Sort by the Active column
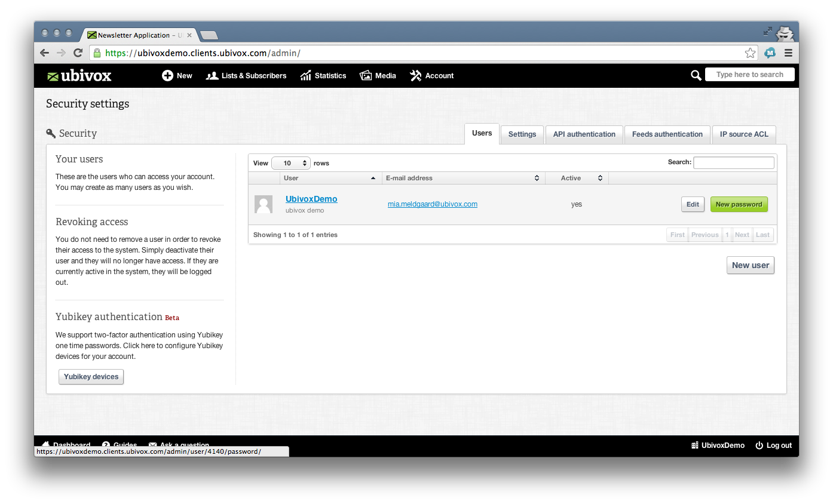 coord(577,178)
